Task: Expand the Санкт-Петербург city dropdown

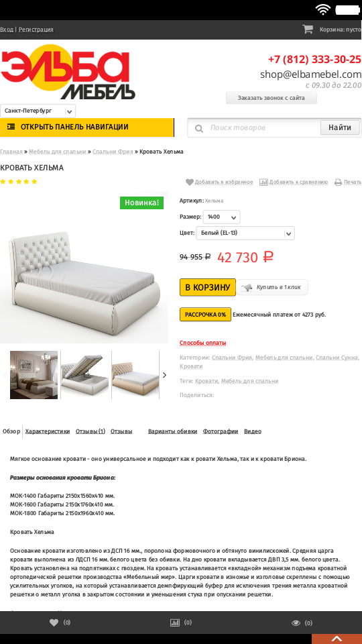Action: pyautogui.click(x=38, y=111)
